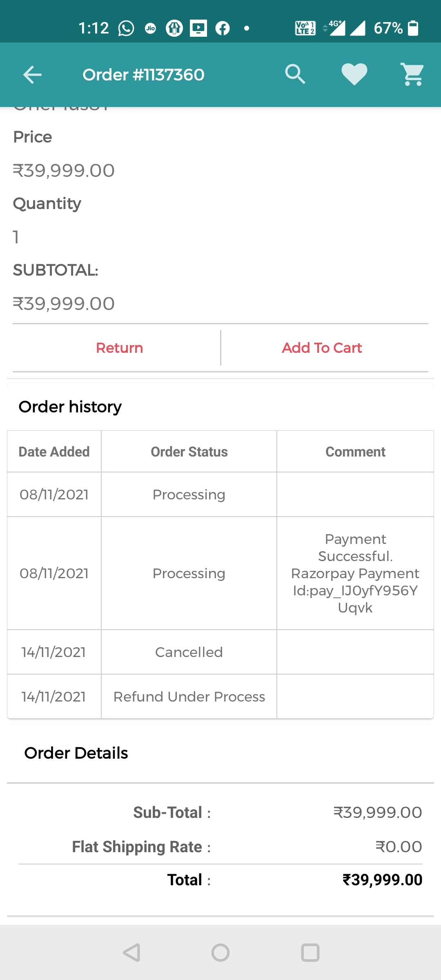Tap the Order #1137360 title
Screen dimensions: 441x980
pyautogui.click(x=143, y=75)
